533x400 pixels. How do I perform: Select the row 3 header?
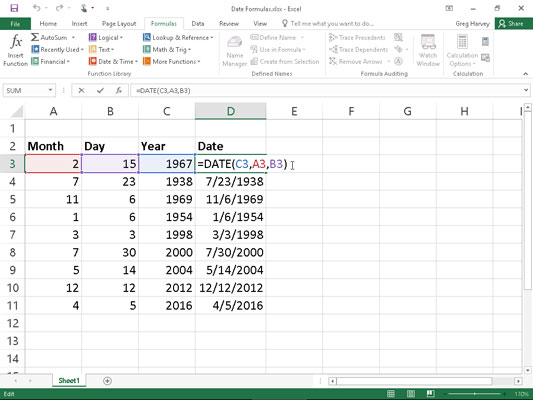click(x=12, y=164)
